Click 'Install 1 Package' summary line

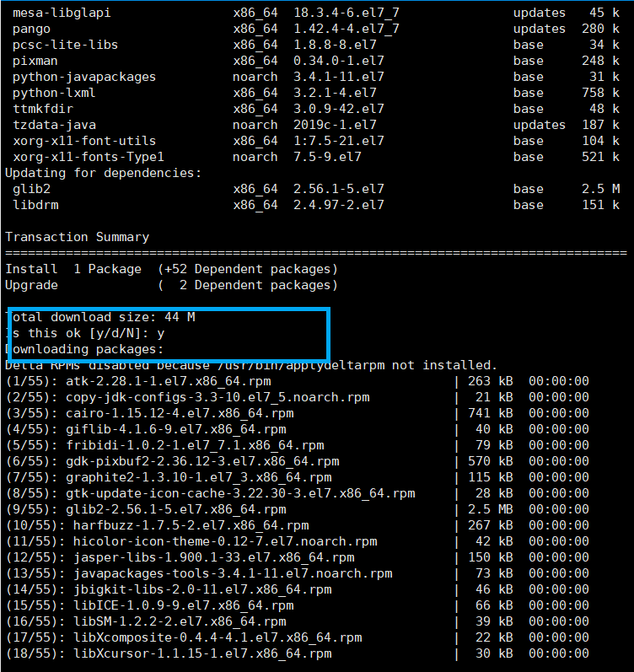tap(73, 269)
